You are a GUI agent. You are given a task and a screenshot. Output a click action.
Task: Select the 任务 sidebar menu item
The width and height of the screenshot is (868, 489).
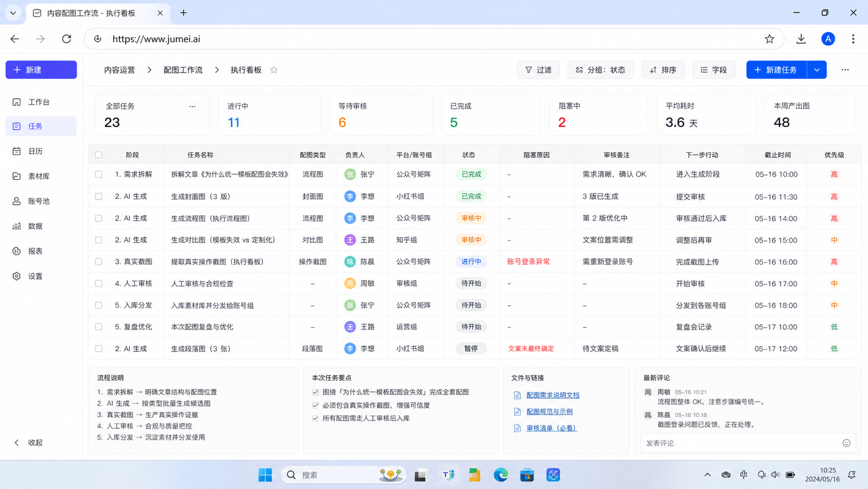pyautogui.click(x=41, y=126)
